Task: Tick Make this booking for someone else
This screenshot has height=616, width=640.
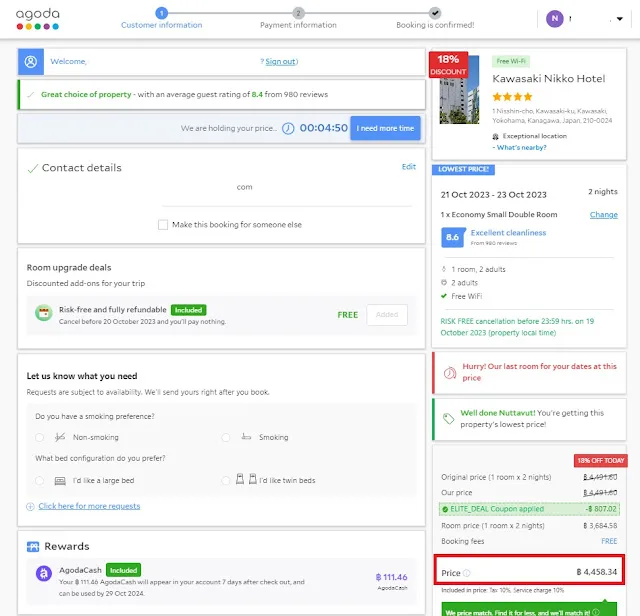Action: click(163, 225)
